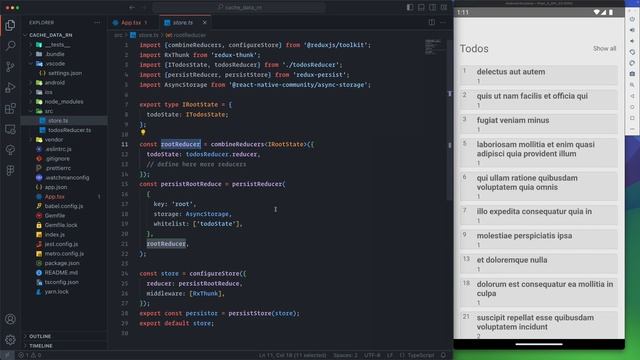Tap the 'et doloremque nulla' todo
640x360 pixels.
coord(539,263)
